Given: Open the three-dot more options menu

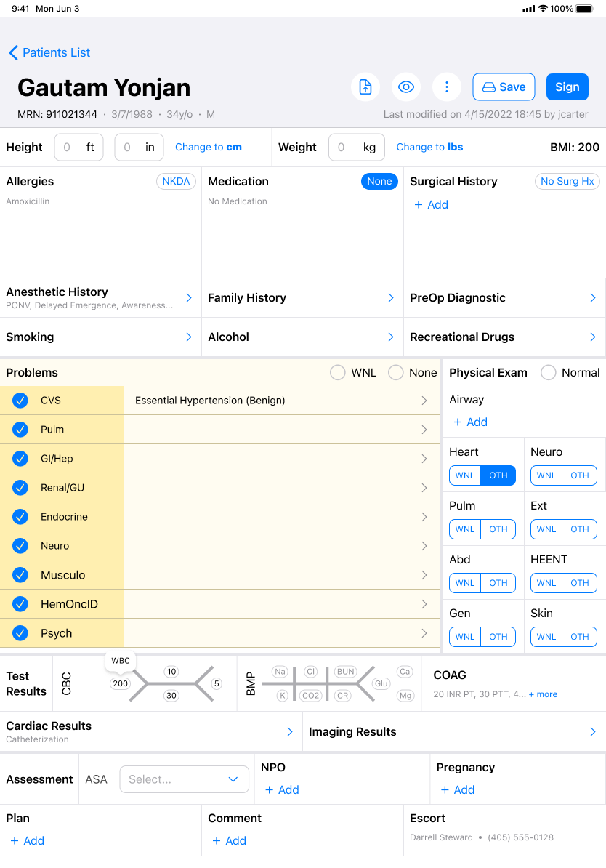Looking at the screenshot, I should coord(447,87).
